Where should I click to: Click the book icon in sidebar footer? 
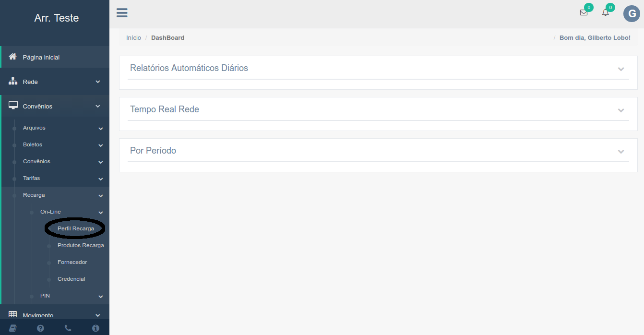(13, 328)
